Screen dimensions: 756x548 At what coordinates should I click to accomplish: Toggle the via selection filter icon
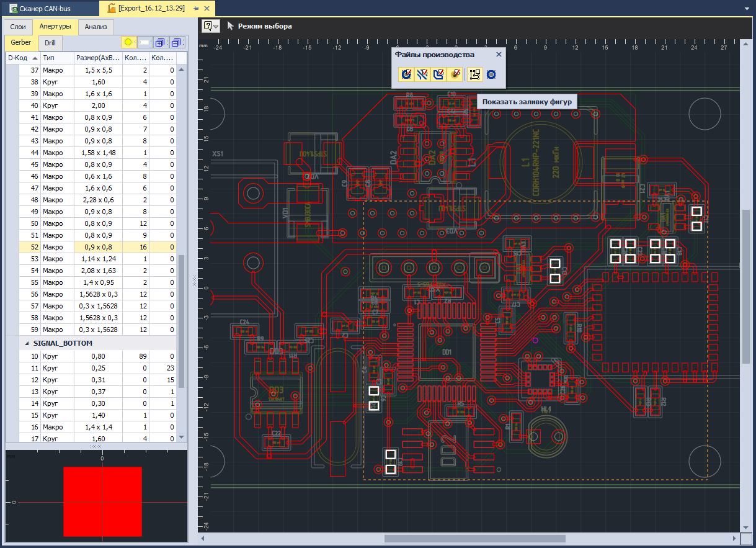pos(455,74)
